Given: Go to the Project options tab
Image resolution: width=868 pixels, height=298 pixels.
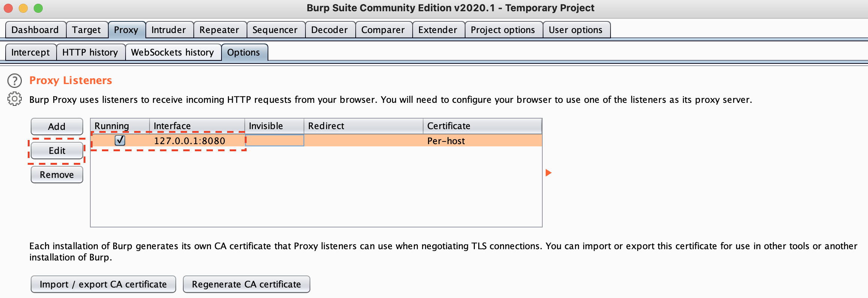Looking at the screenshot, I should coord(503,30).
